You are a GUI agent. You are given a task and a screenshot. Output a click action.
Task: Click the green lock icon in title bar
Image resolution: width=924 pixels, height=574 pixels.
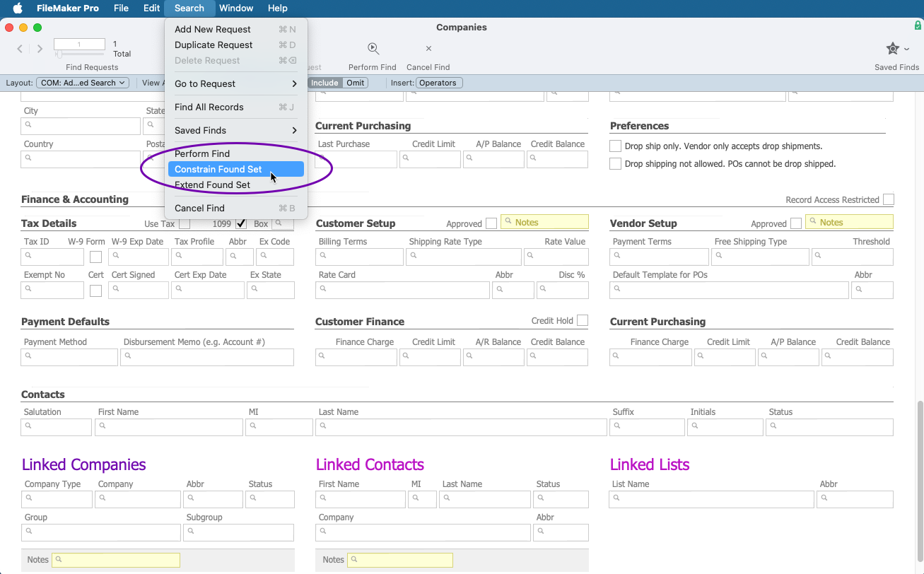click(917, 25)
